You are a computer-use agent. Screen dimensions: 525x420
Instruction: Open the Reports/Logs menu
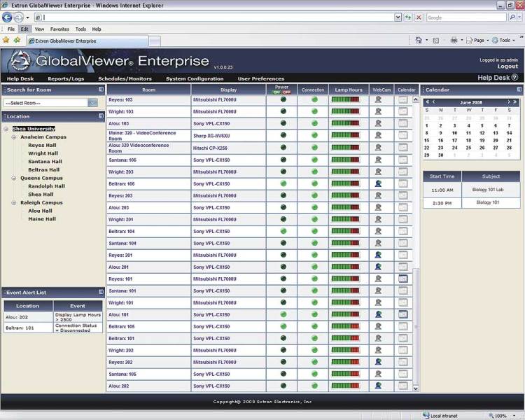point(66,78)
